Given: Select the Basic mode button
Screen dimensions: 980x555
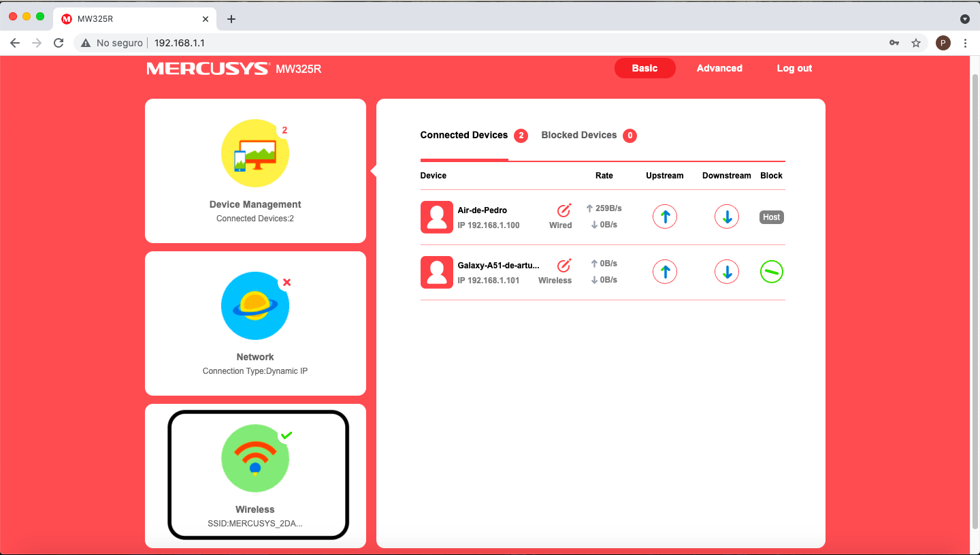Looking at the screenshot, I should tap(644, 68).
